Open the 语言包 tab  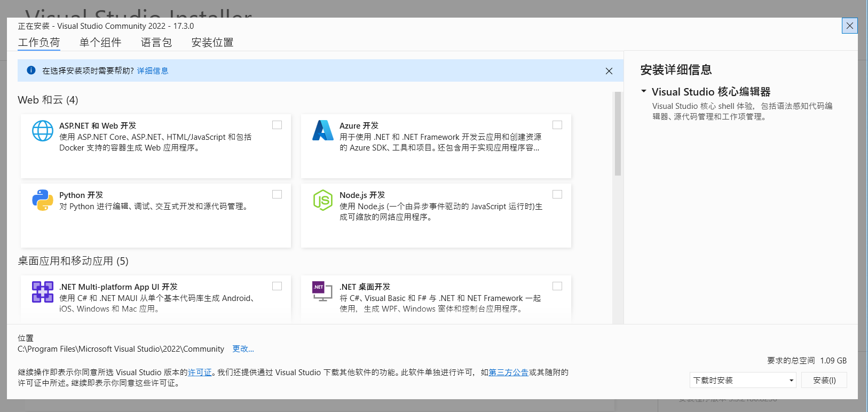[156, 43]
